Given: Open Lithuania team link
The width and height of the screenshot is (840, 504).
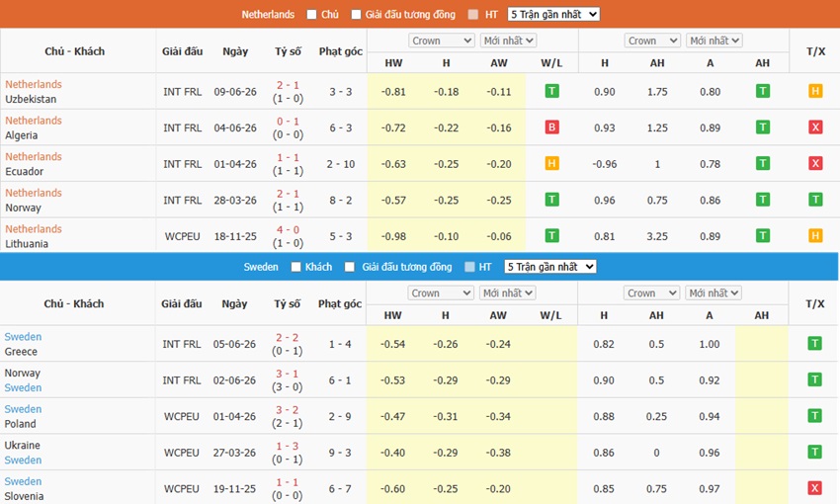Looking at the screenshot, I should click(27, 244).
